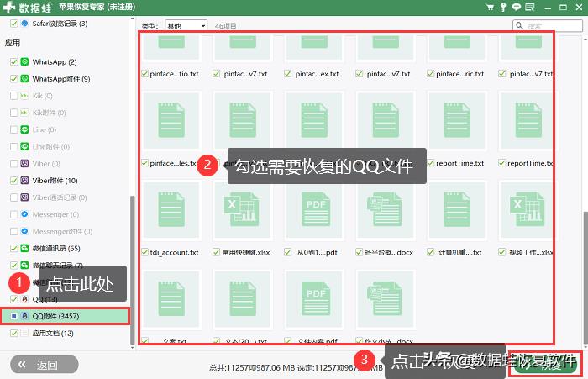Uncheck the WhatsApp附件 (9) checkbox
Screen dimensions: 588x379
click(14, 78)
